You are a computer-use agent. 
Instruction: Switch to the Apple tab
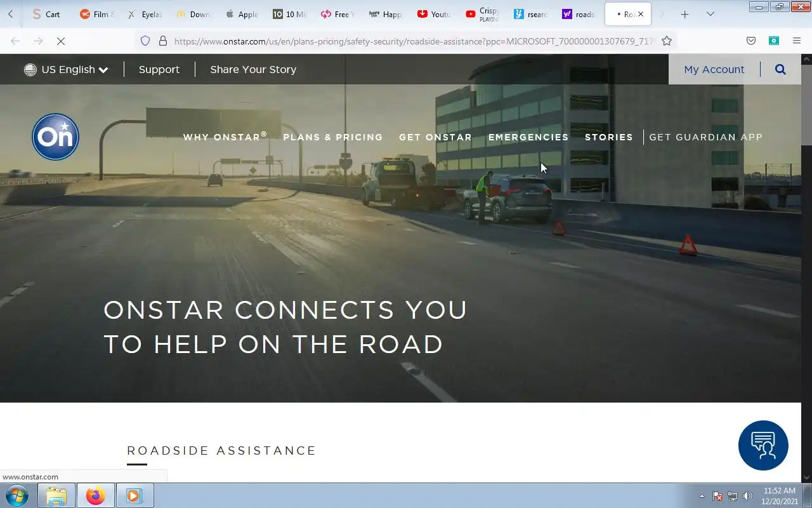(241, 14)
